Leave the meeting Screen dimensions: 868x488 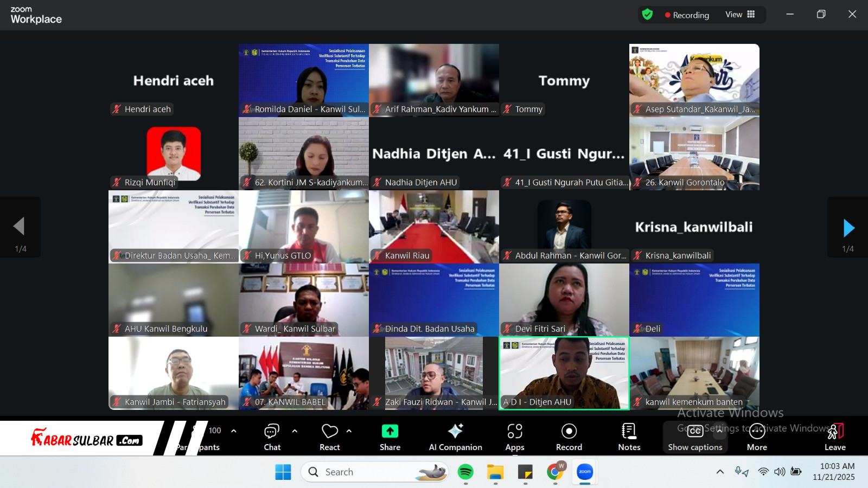[x=835, y=436]
